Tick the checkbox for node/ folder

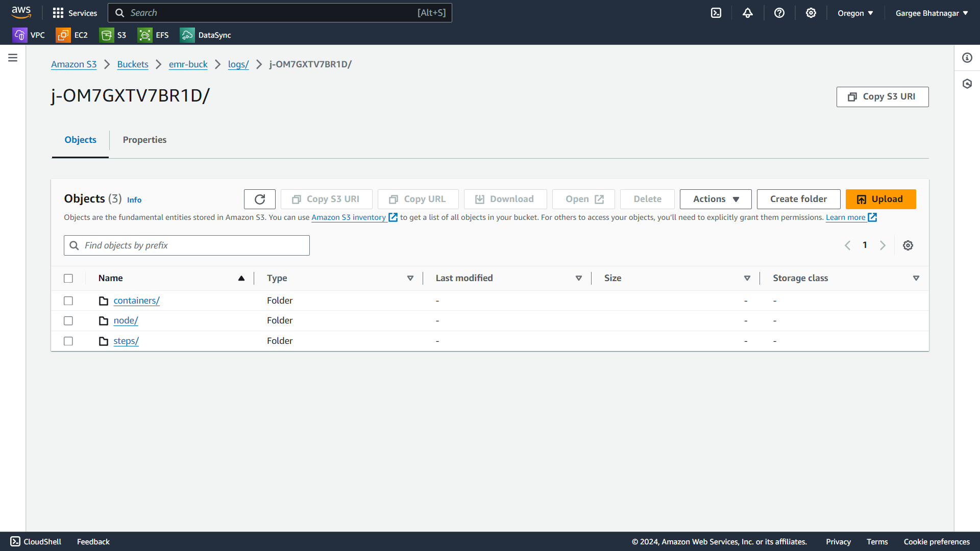point(68,321)
